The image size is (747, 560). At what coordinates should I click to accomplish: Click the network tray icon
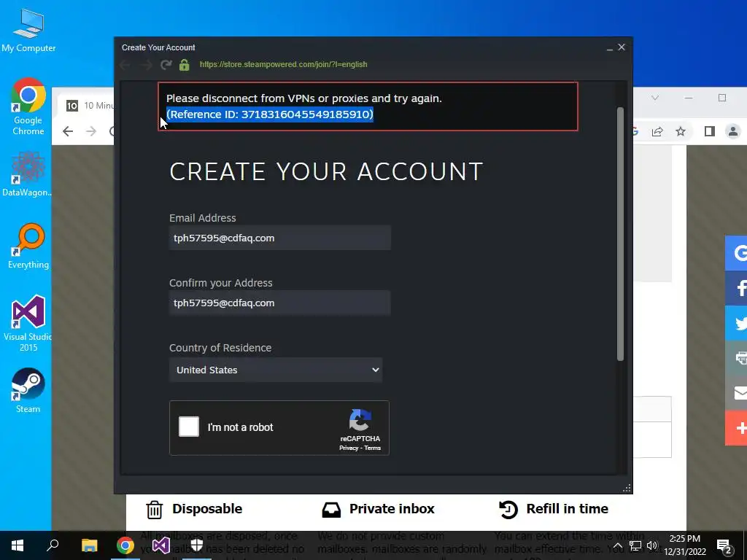pyautogui.click(x=635, y=545)
